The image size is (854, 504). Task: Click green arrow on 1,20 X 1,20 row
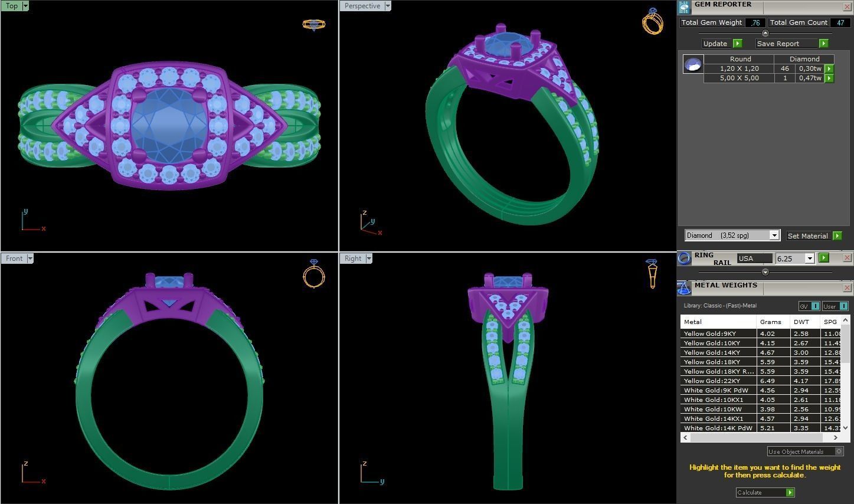[829, 68]
